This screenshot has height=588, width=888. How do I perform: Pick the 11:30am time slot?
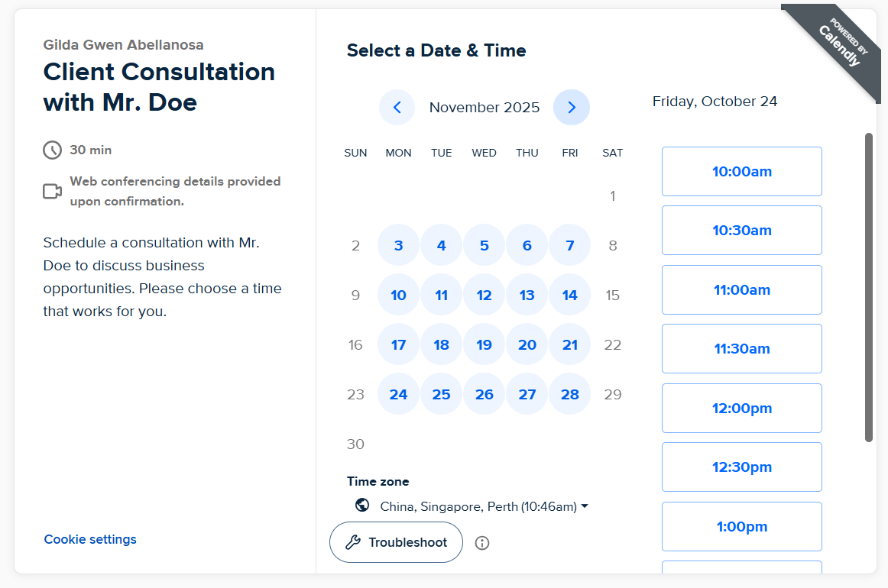[x=741, y=349]
